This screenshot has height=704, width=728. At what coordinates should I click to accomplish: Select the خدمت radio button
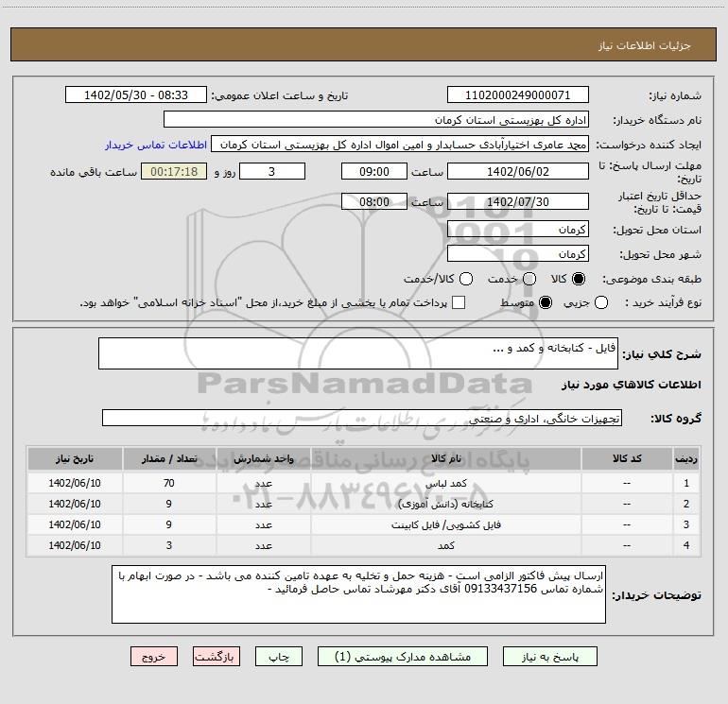tap(529, 279)
